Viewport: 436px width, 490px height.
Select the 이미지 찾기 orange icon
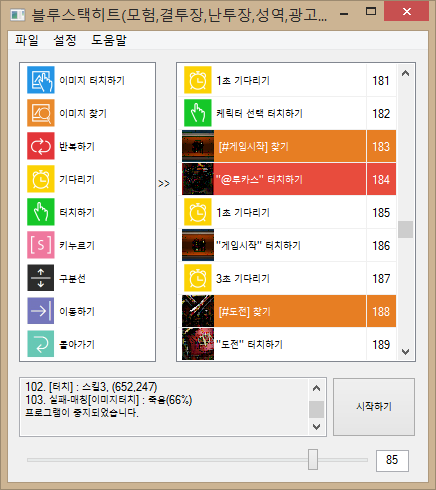(x=41, y=113)
